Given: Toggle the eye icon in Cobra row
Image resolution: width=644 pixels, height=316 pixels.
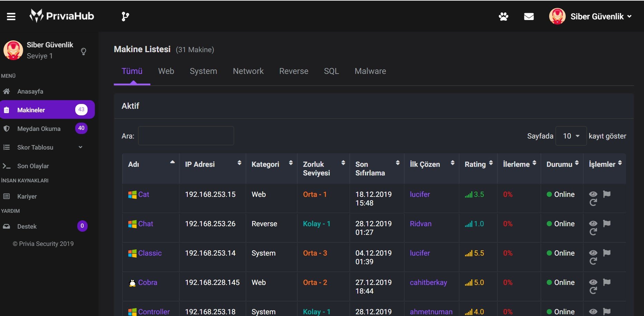Looking at the screenshot, I should coord(593,282).
